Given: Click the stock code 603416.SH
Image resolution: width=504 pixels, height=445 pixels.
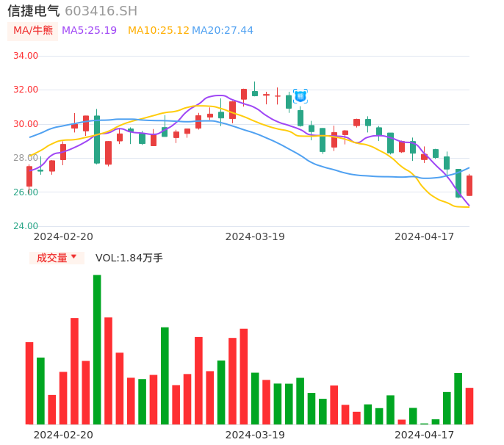Looking at the screenshot, I should (x=101, y=11).
